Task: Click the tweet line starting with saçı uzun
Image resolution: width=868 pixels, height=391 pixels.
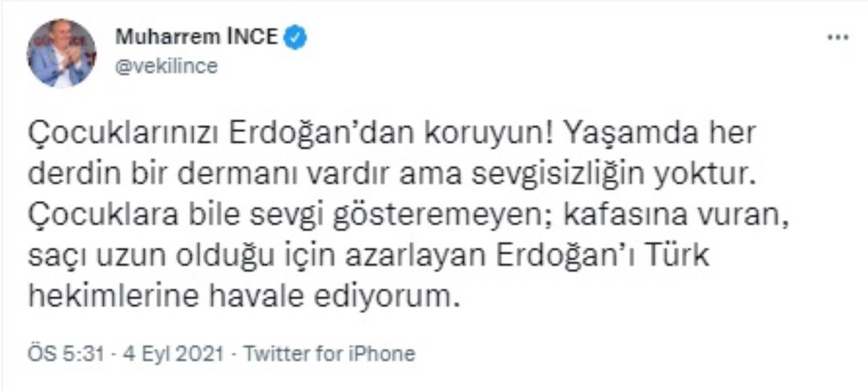Action: [368, 258]
